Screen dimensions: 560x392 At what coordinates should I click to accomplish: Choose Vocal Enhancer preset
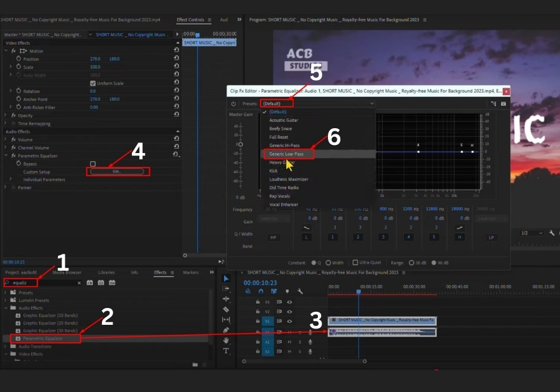point(284,205)
